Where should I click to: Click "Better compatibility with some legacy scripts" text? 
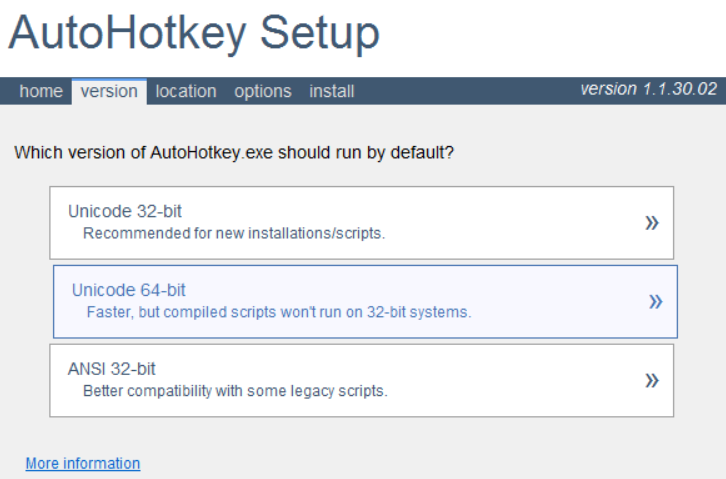click(235, 390)
